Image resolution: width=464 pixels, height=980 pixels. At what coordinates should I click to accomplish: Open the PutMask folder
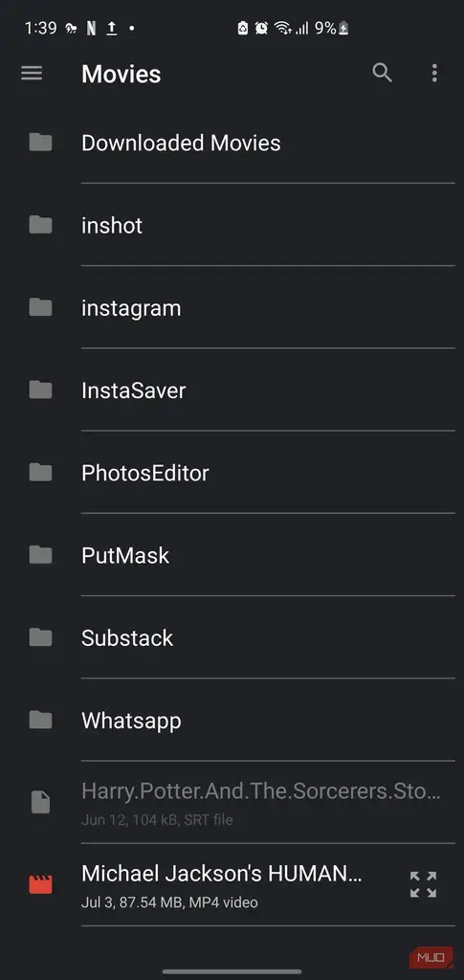pyautogui.click(x=232, y=555)
